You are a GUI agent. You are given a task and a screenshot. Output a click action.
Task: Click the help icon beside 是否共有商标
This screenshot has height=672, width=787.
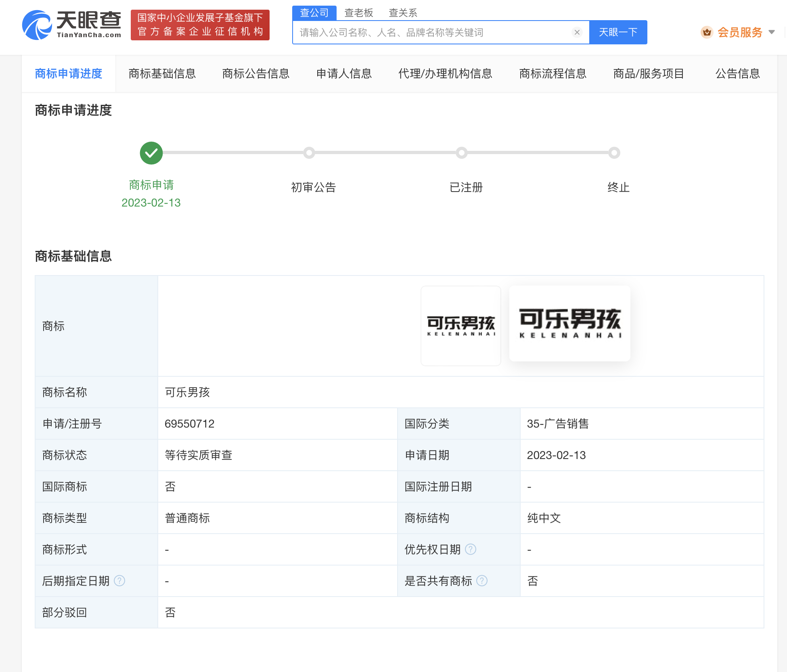[x=482, y=581]
